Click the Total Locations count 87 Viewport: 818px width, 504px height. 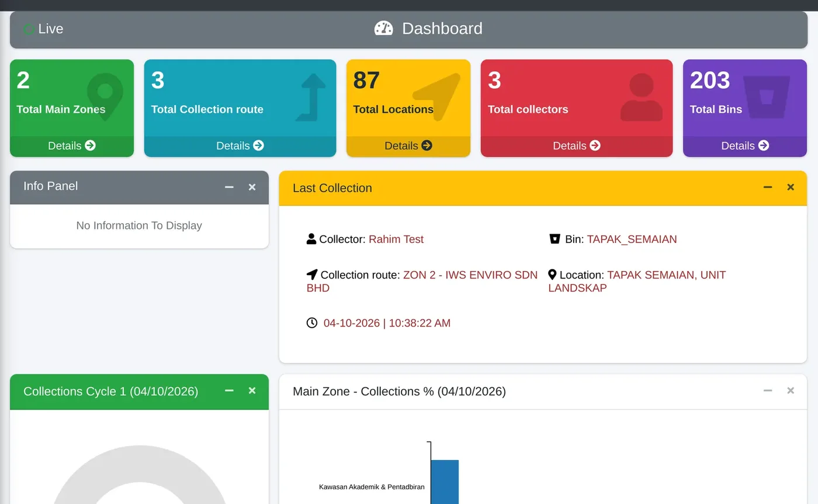tap(366, 81)
